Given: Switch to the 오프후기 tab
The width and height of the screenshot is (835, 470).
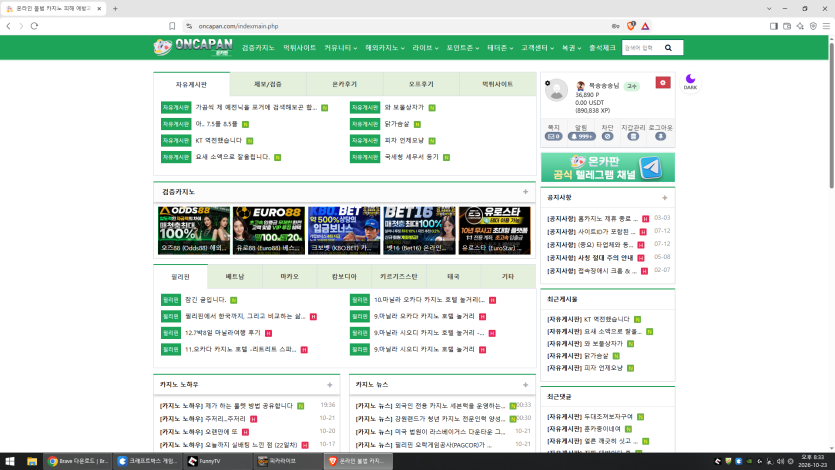Looking at the screenshot, I should (x=421, y=84).
